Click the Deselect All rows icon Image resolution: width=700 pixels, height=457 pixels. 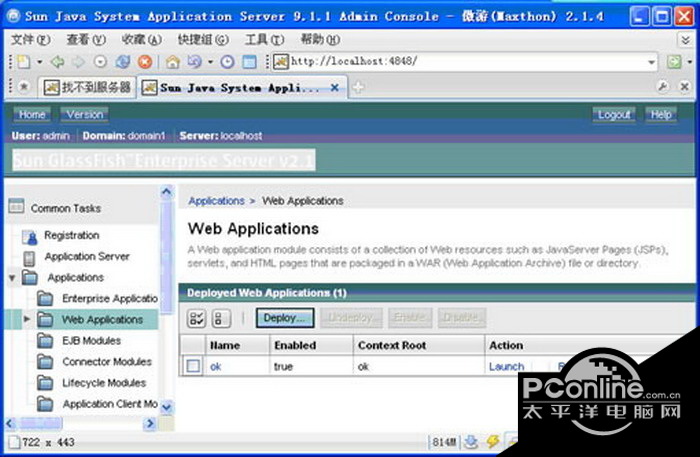[x=221, y=318]
